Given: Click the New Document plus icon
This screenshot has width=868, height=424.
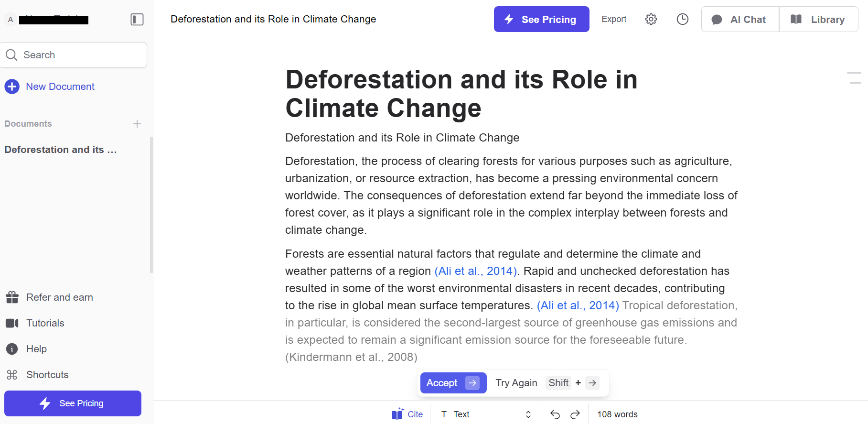Looking at the screenshot, I should (x=12, y=87).
